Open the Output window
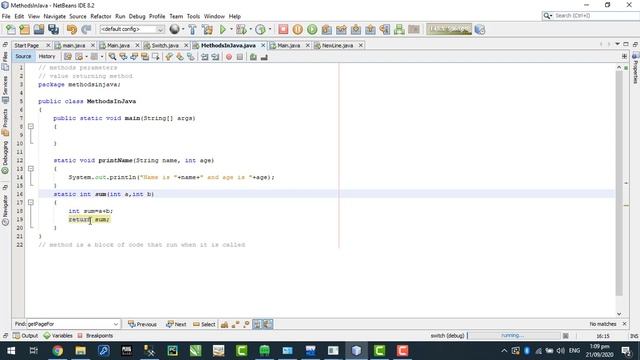The height and width of the screenshot is (360, 640). [x=25, y=336]
